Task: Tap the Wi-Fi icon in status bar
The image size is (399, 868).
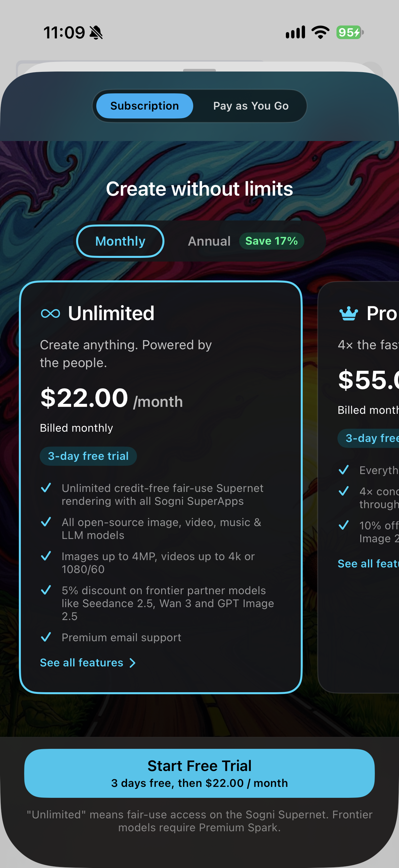Action: coord(320,32)
